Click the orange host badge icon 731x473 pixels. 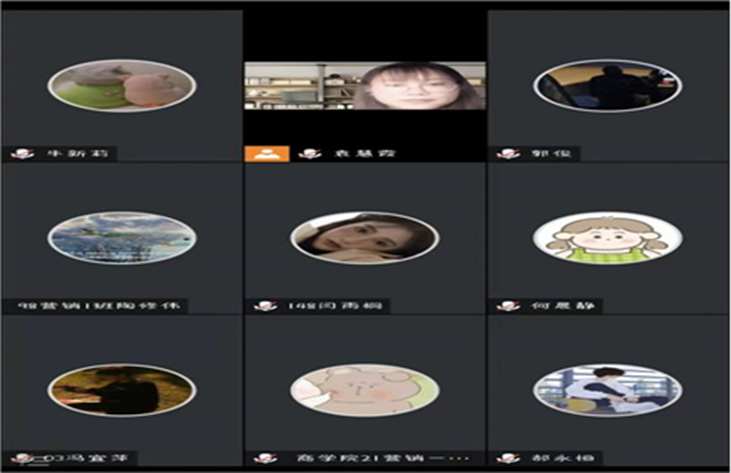(267, 154)
